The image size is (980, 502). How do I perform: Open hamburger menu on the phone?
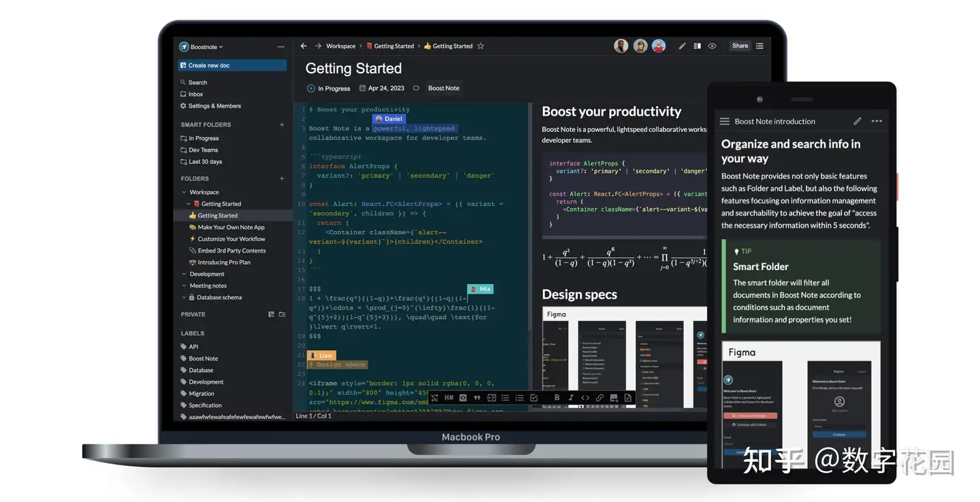(725, 121)
